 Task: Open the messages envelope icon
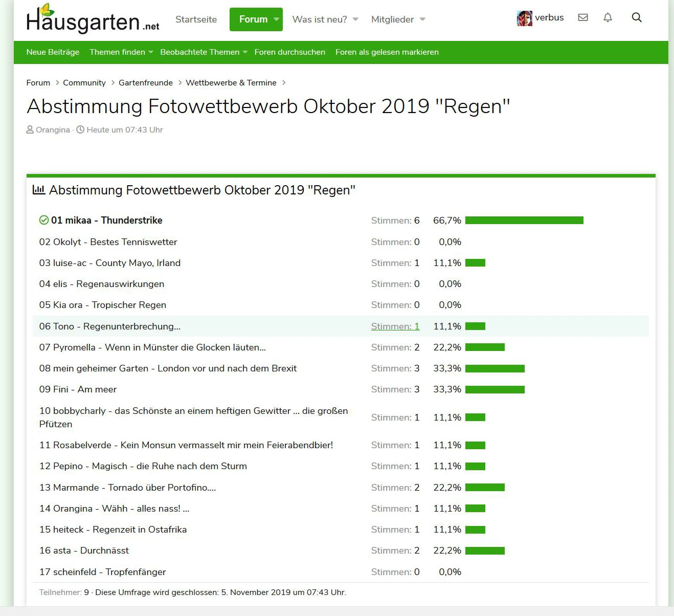point(583,17)
